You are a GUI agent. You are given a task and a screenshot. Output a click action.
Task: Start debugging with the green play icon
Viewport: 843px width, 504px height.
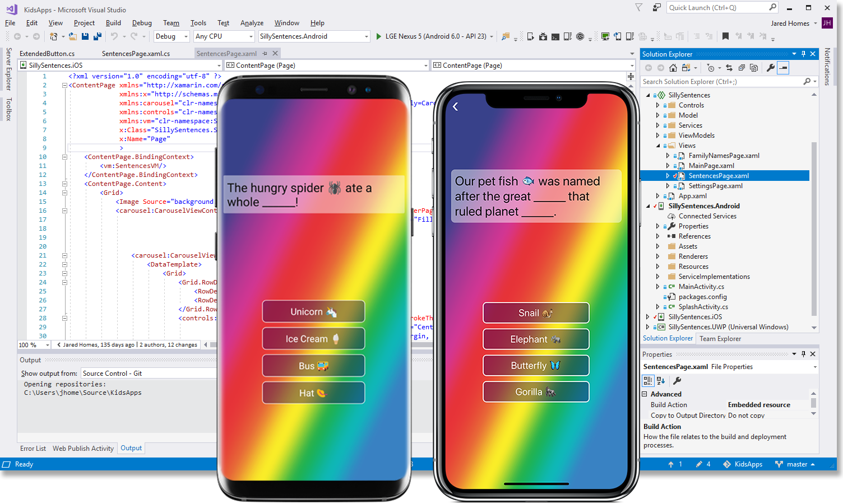click(x=378, y=36)
